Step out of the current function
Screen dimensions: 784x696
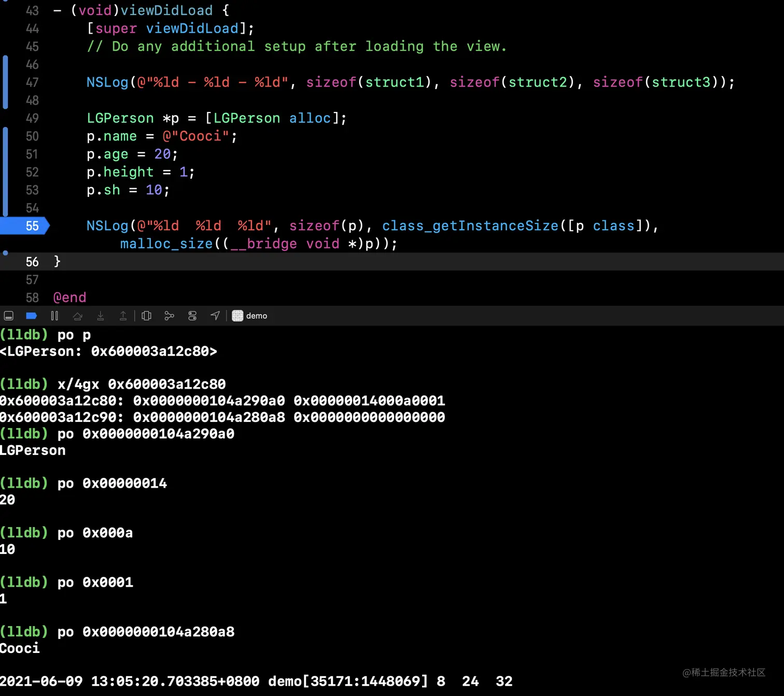tap(123, 316)
